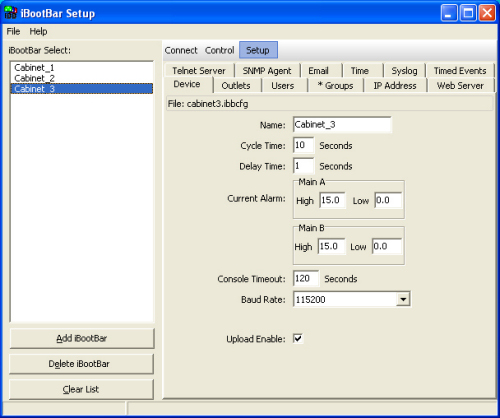Click the Name input field

[x=342, y=125]
